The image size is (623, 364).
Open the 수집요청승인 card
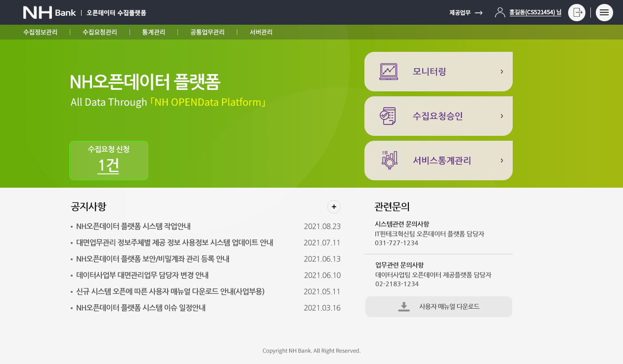(x=439, y=116)
